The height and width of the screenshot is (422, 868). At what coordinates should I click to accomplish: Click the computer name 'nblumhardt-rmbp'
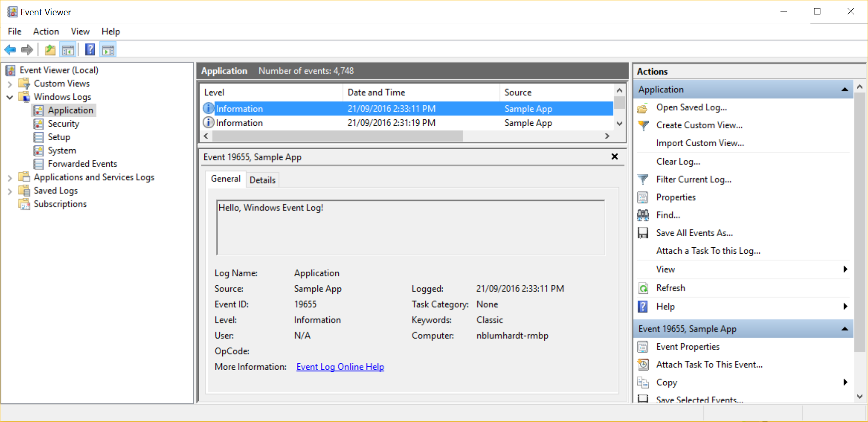pos(512,336)
